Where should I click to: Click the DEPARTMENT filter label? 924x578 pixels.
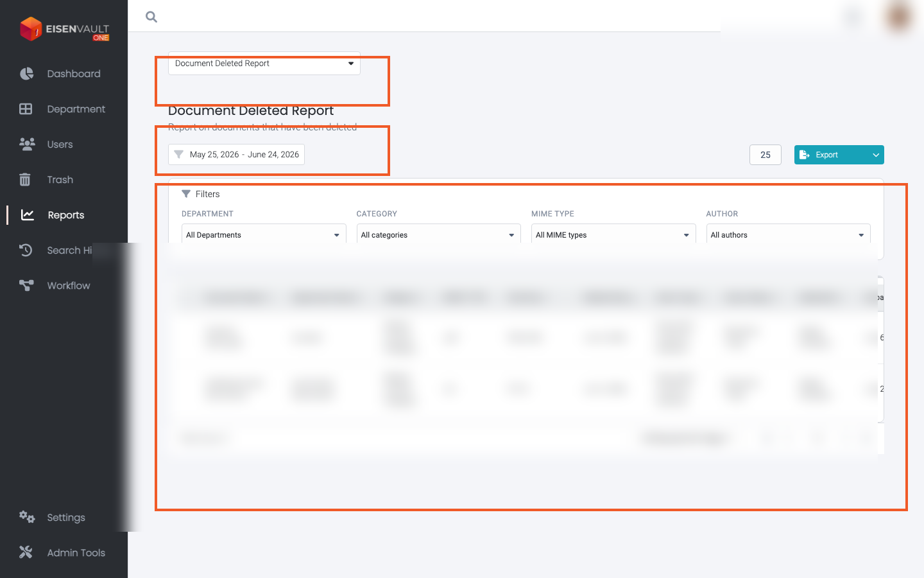click(207, 214)
